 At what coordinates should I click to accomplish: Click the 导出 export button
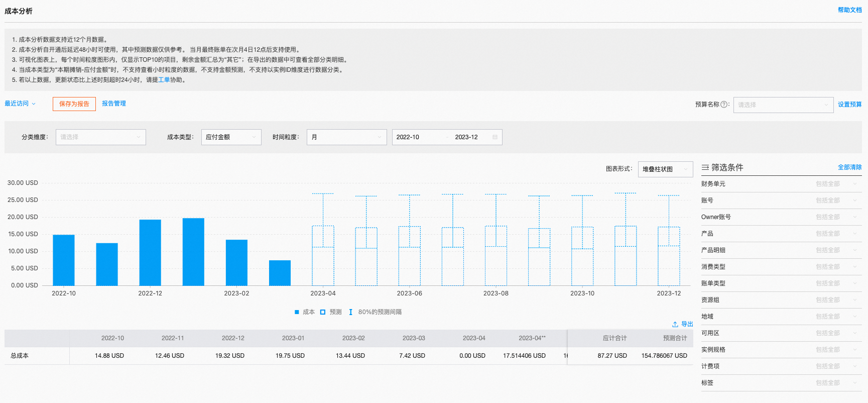[x=683, y=324]
